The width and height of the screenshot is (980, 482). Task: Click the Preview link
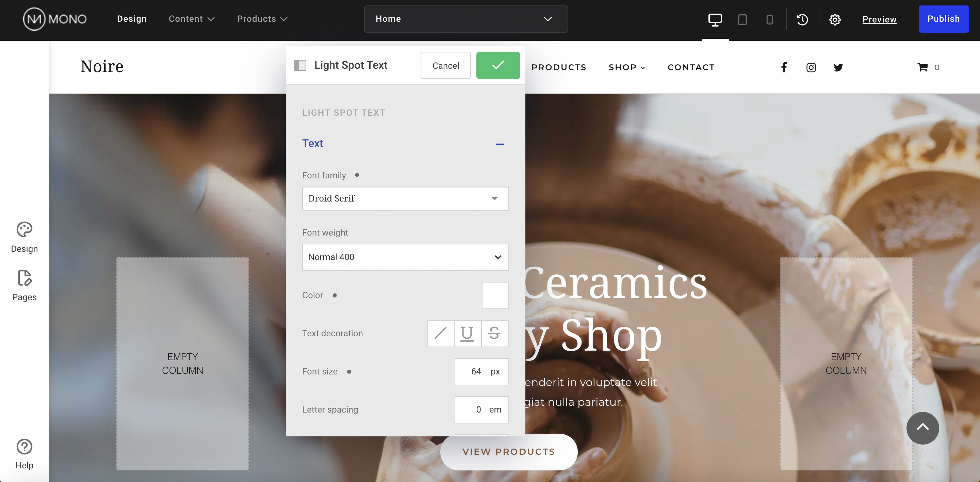879,19
